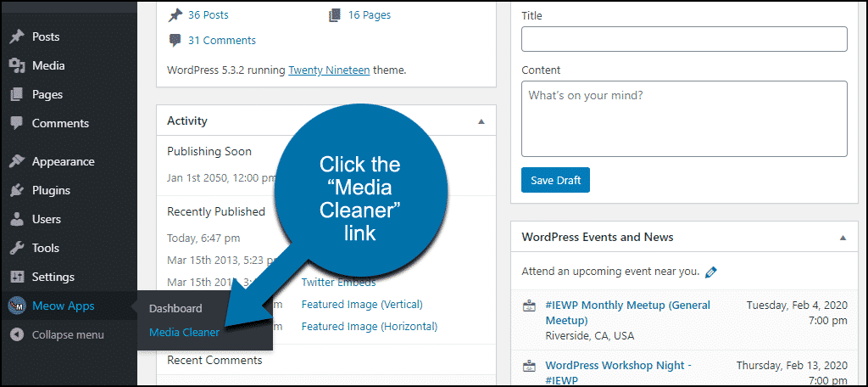Open the Media menu
868x387 pixels.
(x=48, y=65)
